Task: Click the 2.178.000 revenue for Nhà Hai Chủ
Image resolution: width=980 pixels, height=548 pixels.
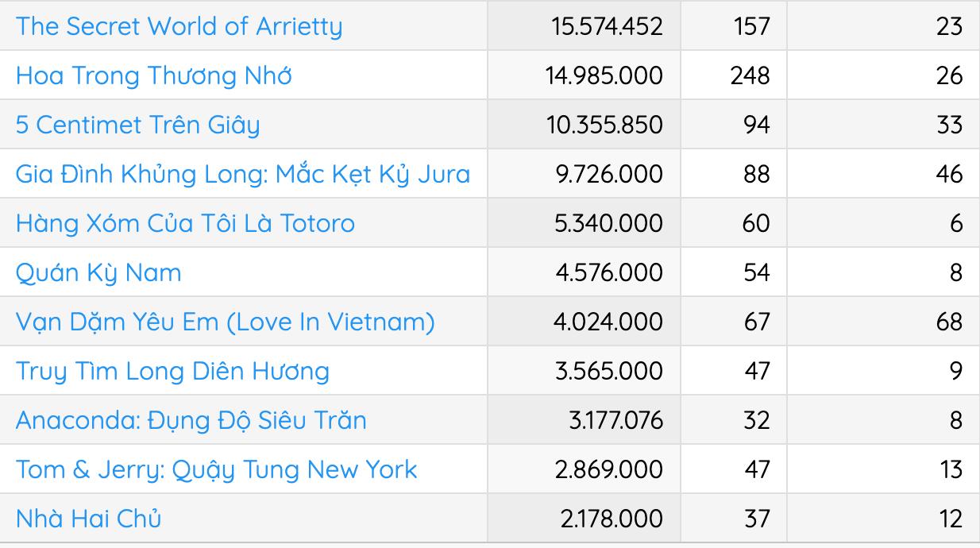Action: click(611, 519)
